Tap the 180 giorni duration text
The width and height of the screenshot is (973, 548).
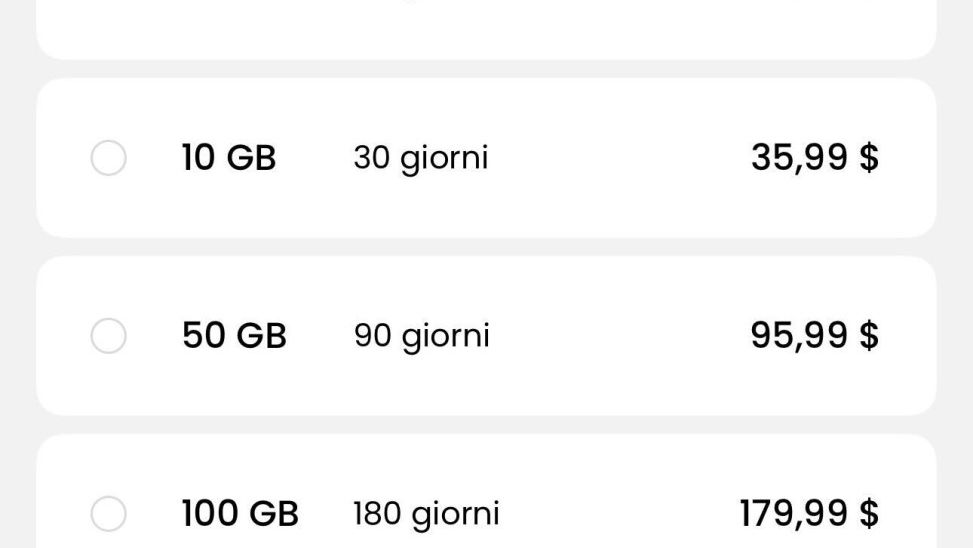point(426,514)
